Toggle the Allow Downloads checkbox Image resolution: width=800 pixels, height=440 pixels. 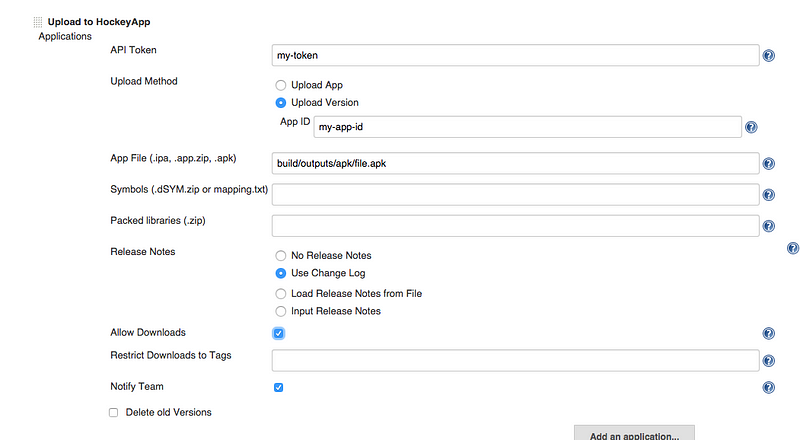coord(279,333)
